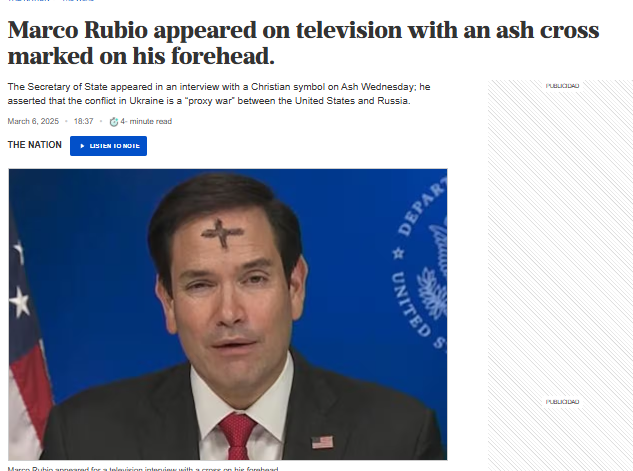Click the flag lapel pin in photo

[323, 442]
